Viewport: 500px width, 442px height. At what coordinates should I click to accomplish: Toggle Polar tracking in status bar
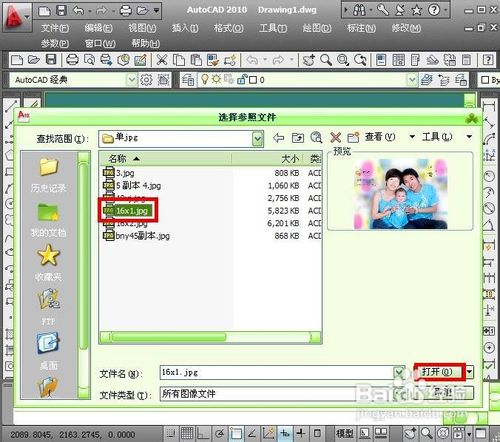click(x=219, y=433)
